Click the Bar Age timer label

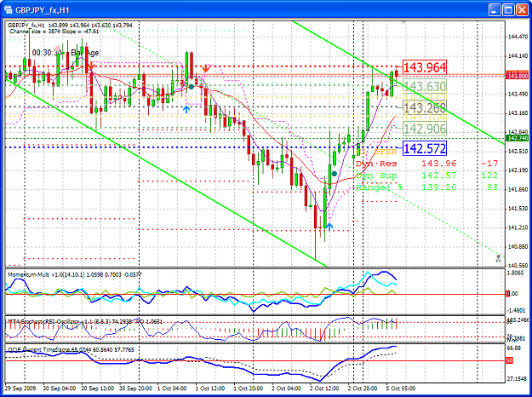[x=66, y=53]
